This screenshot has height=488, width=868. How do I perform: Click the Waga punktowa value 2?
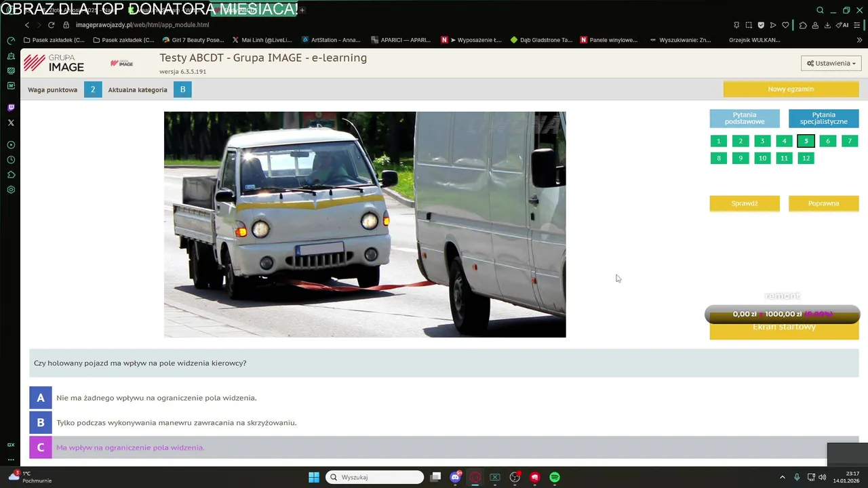pyautogui.click(x=93, y=89)
